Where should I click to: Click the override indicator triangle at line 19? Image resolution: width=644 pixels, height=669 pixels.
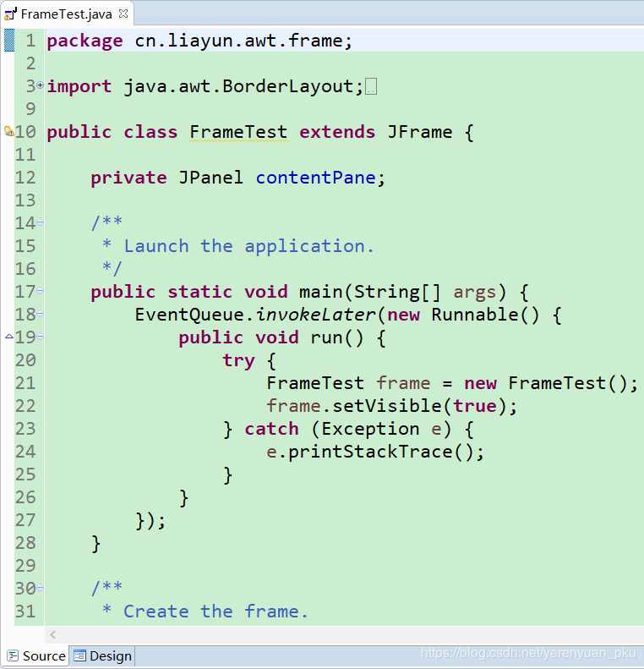click(x=9, y=337)
